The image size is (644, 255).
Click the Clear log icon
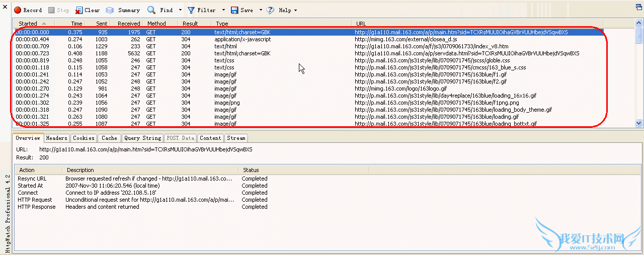[x=79, y=10]
